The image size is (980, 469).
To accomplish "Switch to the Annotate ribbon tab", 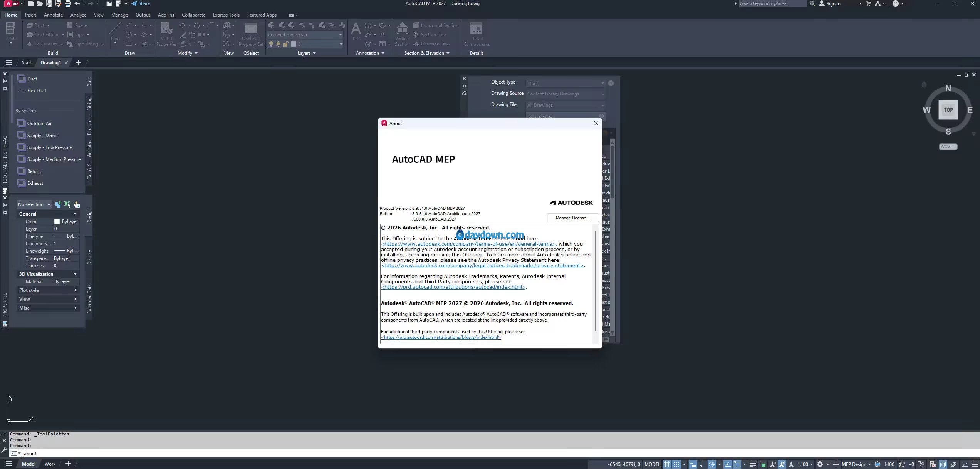I will pos(53,15).
